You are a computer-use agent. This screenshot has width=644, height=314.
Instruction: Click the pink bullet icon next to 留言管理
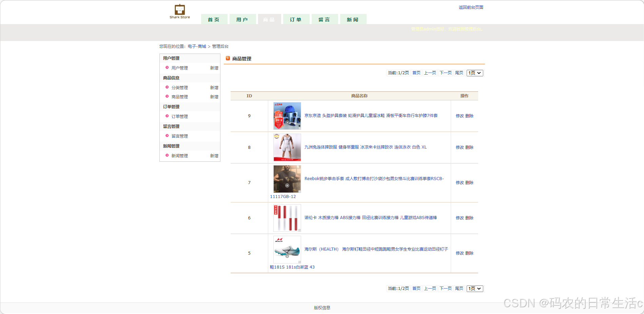[x=167, y=136]
